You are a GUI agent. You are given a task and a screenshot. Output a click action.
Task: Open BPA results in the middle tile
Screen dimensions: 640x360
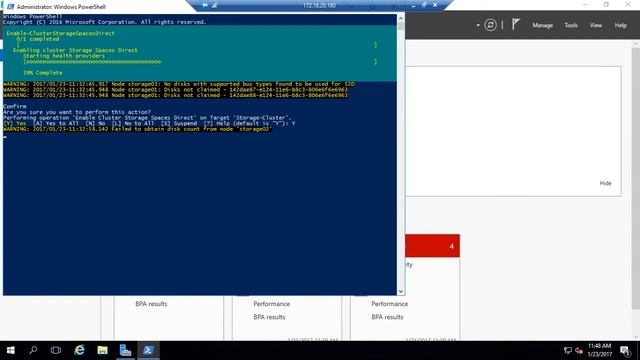click(269, 317)
